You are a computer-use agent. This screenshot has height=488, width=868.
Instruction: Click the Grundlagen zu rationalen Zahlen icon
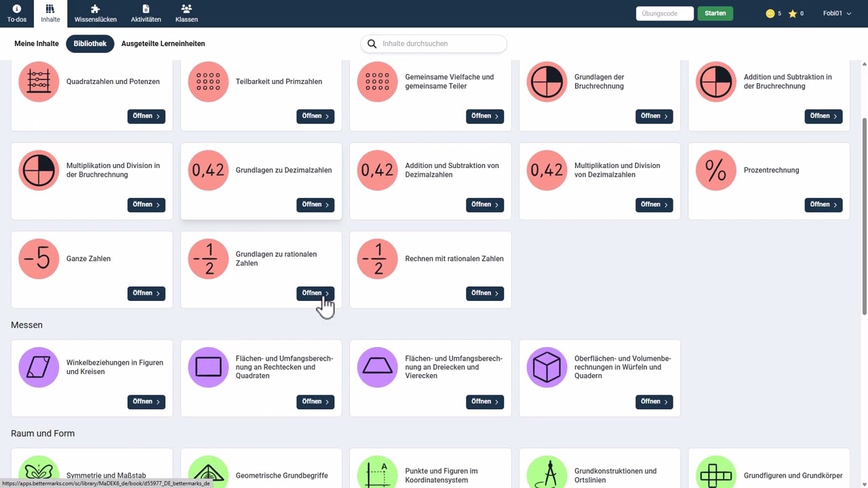(208, 259)
